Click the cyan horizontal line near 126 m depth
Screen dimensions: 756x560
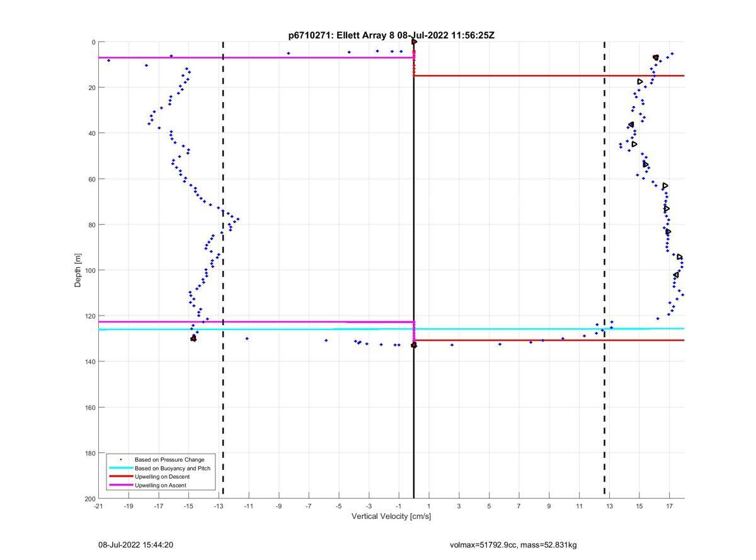pyautogui.click(x=391, y=329)
